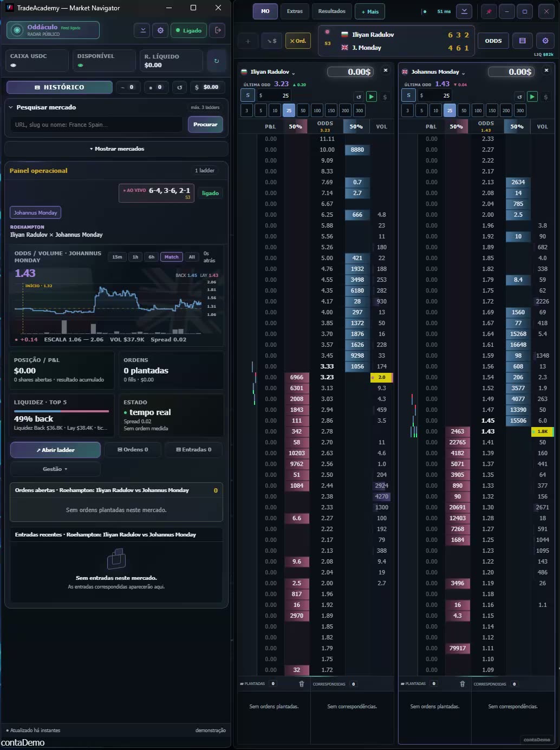The height and width of the screenshot is (750, 560).
Task: Switch to Extras tab
Action: coord(295,11)
